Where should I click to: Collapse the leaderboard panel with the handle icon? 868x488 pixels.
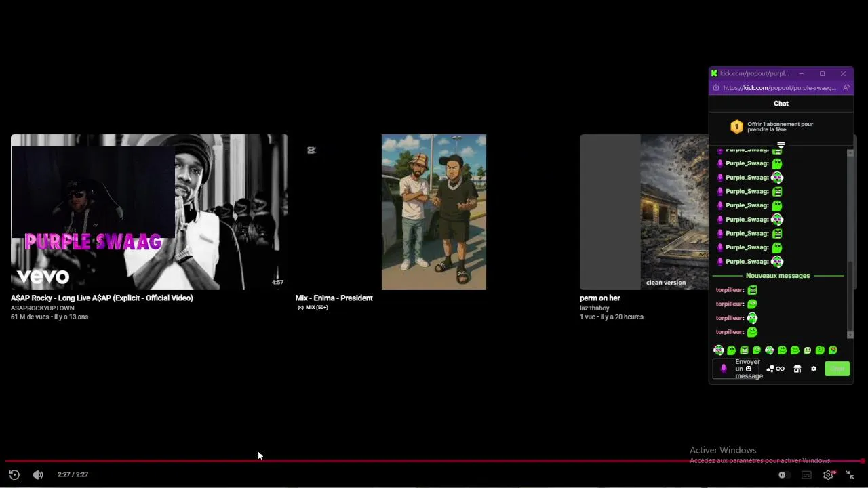[781, 145]
